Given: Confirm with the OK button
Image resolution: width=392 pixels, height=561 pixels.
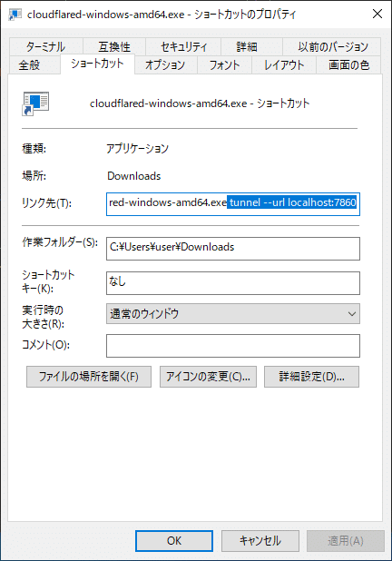Looking at the screenshot, I should coord(174,541).
